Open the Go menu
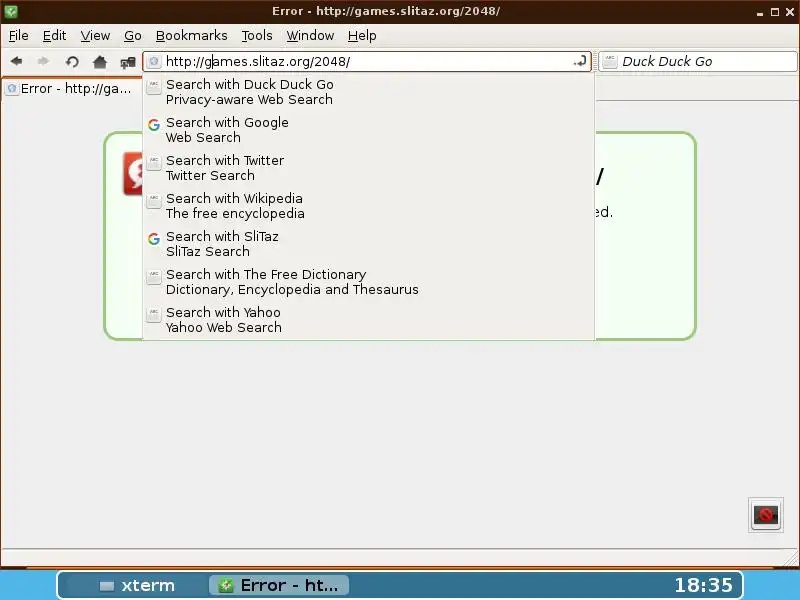This screenshot has width=800, height=600. coord(133,36)
